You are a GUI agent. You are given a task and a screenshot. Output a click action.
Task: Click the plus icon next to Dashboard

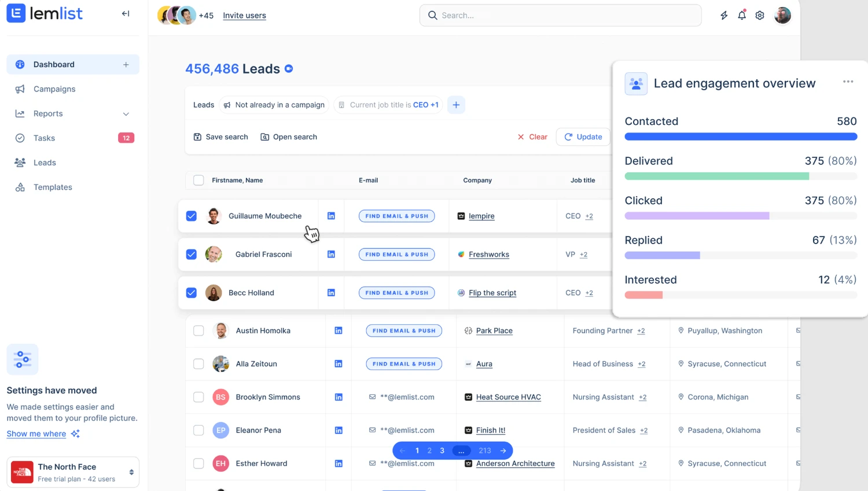pyautogui.click(x=126, y=65)
